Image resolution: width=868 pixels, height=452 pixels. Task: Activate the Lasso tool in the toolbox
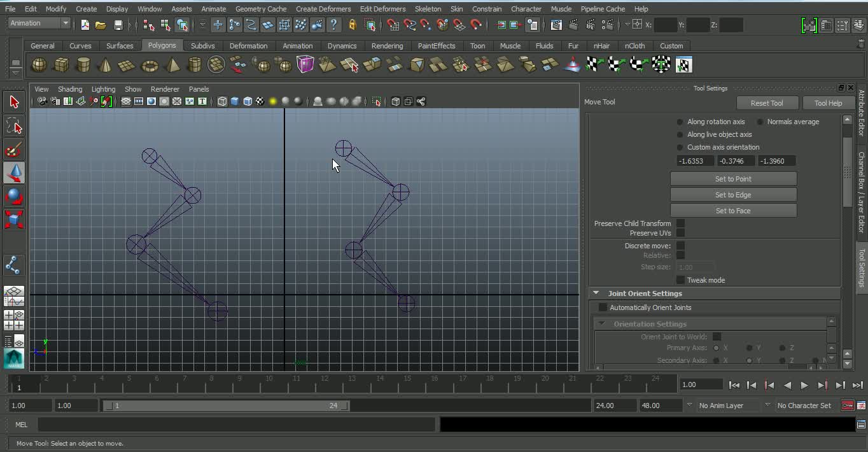point(14,126)
